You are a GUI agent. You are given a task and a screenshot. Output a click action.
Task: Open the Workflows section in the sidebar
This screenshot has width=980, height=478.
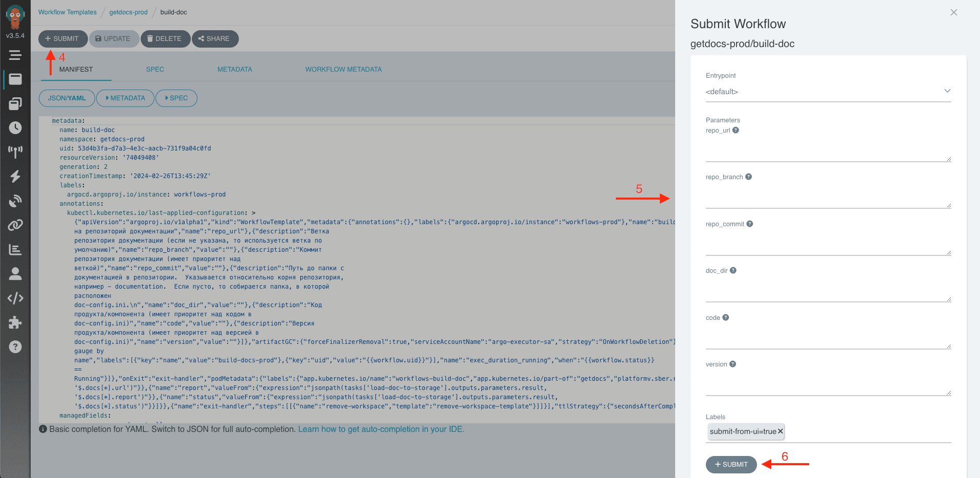pos(15,79)
